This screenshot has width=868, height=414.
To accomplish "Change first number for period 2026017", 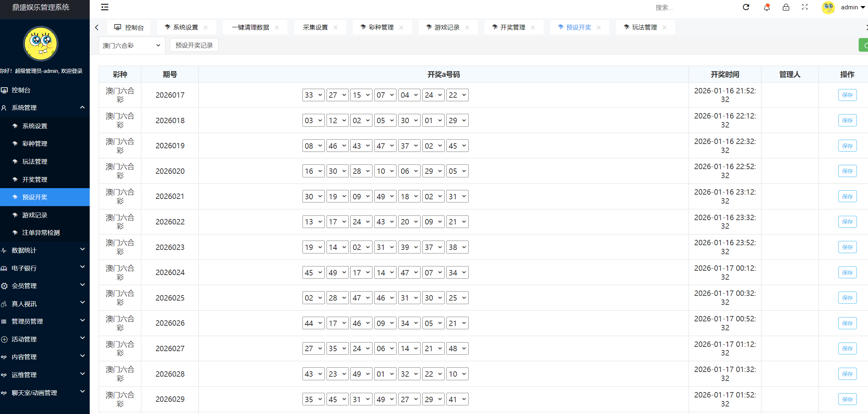I will click(313, 95).
